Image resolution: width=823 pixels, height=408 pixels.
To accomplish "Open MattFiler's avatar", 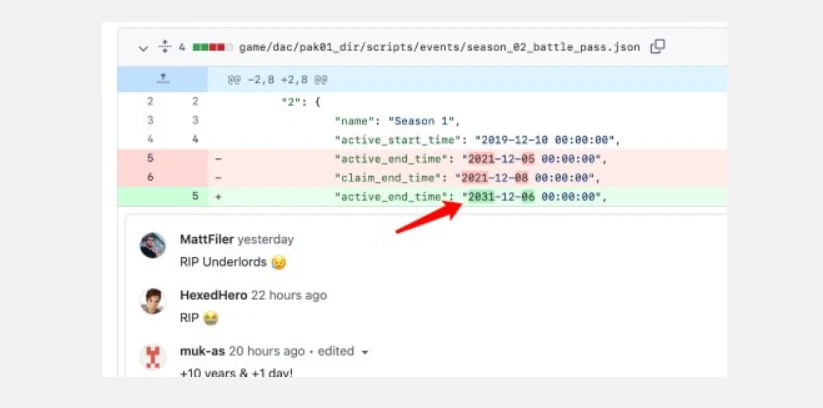I will 153,245.
